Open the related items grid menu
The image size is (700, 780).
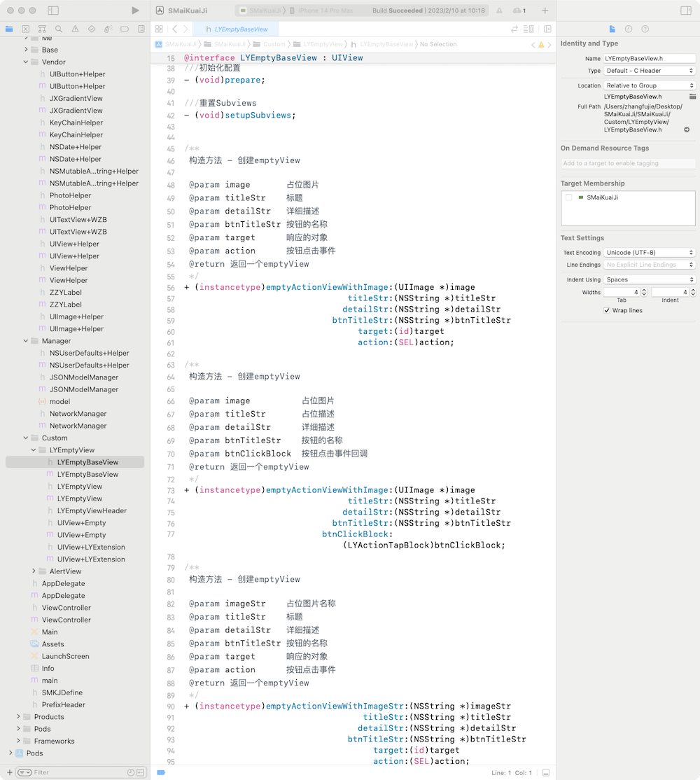click(x=159, y=29)
